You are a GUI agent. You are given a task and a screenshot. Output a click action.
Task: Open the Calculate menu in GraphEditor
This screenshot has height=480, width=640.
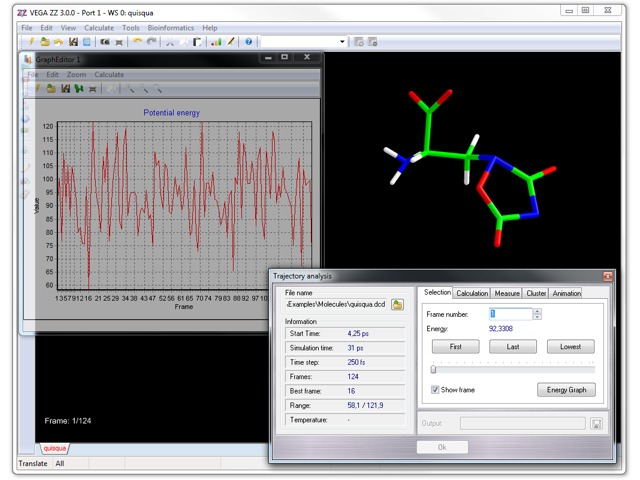[109, 74]
